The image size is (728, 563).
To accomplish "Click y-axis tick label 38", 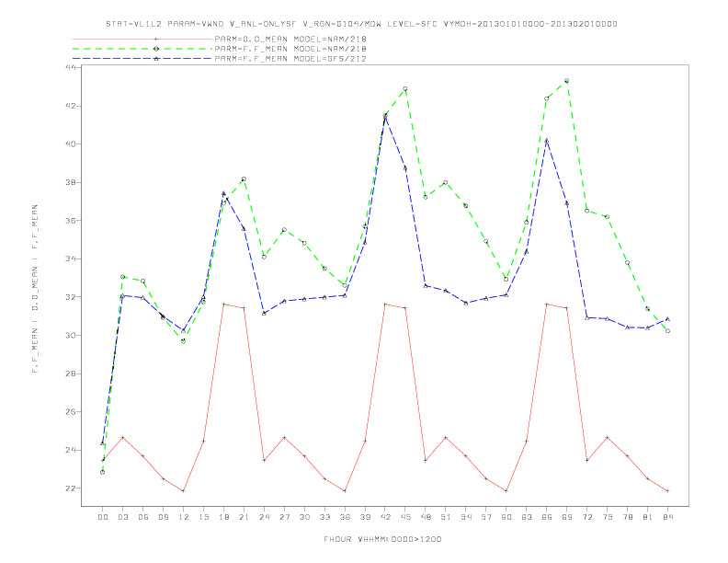I will (71, 182).
